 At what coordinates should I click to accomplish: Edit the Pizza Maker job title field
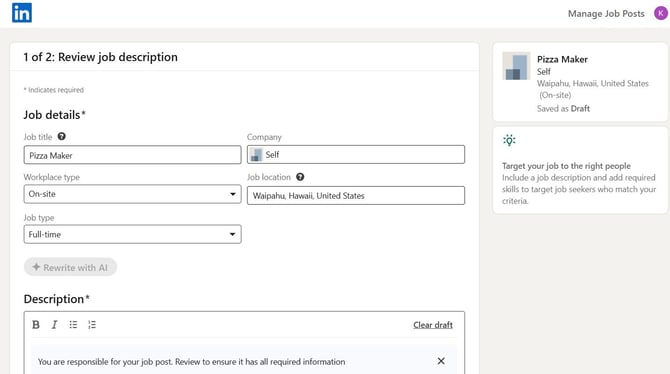132,155
